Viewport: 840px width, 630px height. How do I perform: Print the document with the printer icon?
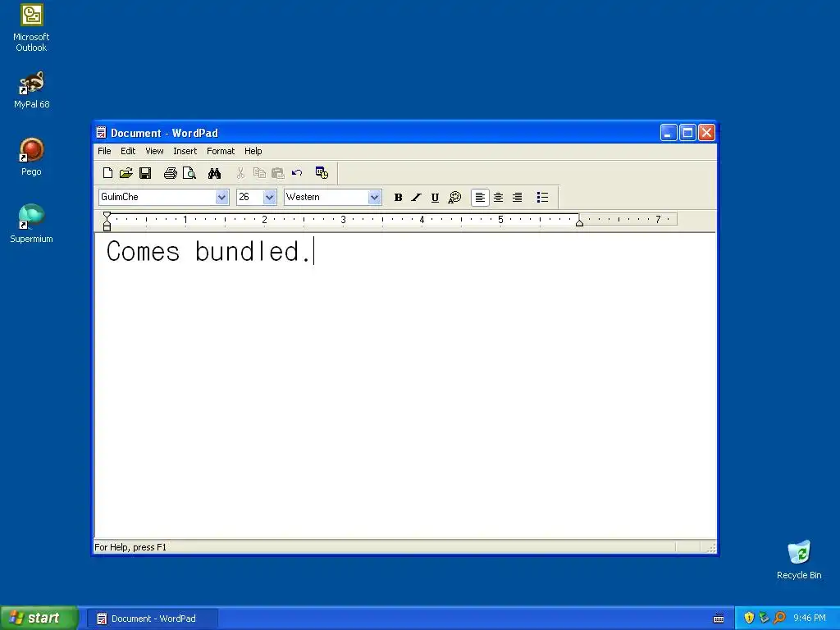[x=171, y=173]
